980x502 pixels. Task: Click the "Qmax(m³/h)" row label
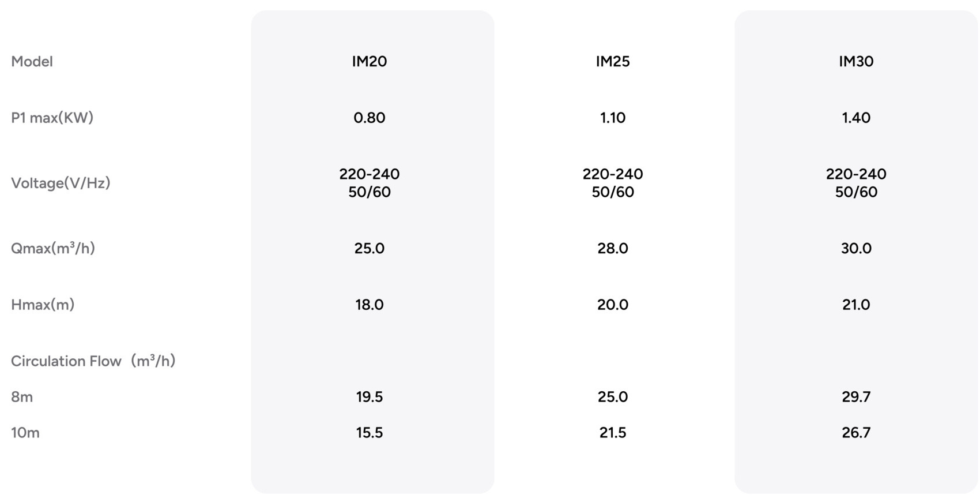[52, 248]
